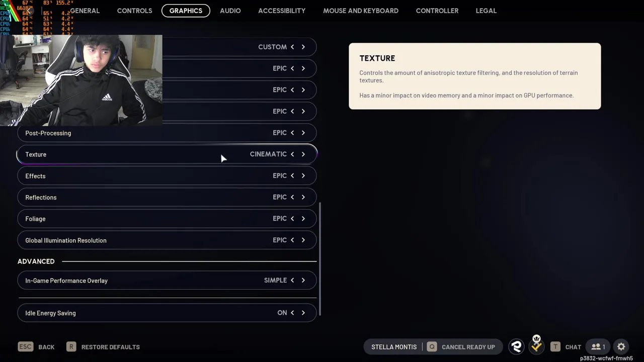
Task: Click the ready-up checkmark badge icon
Action: tap(536, 346)
